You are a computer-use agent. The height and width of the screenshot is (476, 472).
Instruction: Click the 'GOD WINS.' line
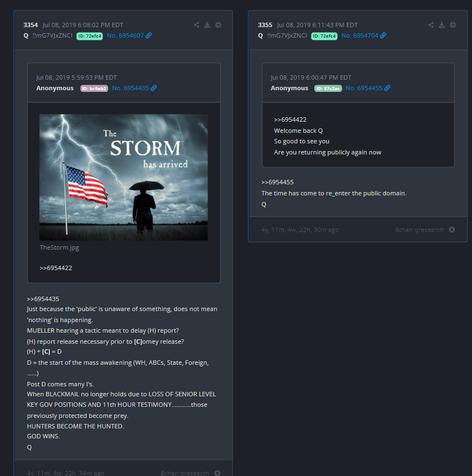43,436
